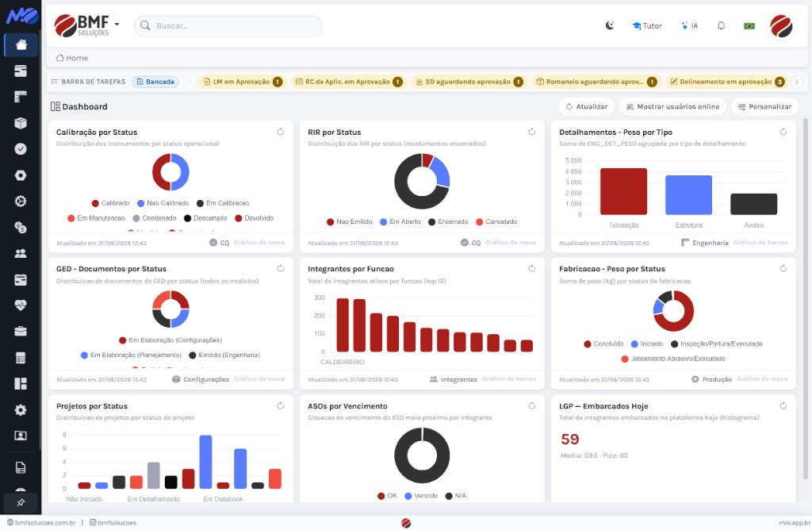Image resolution: width=812 pixels, height=530 pixels.
Task: Toggle the Nao Calibrado legend color
Action: click(x=140, y=203)
